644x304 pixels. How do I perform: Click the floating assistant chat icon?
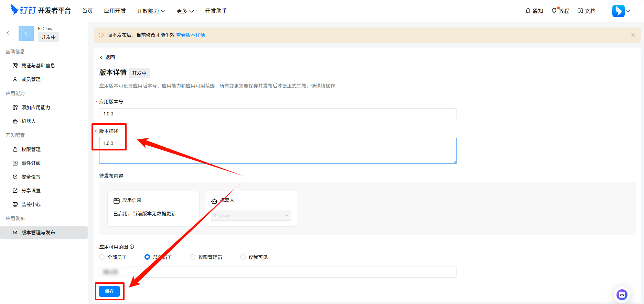[x=622, y=294]
